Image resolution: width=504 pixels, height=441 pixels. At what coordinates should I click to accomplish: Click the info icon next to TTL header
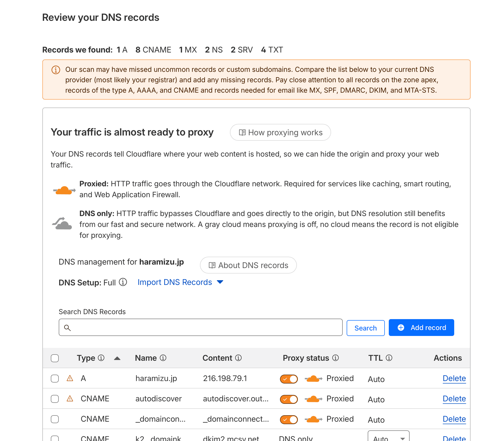(389, 358)
